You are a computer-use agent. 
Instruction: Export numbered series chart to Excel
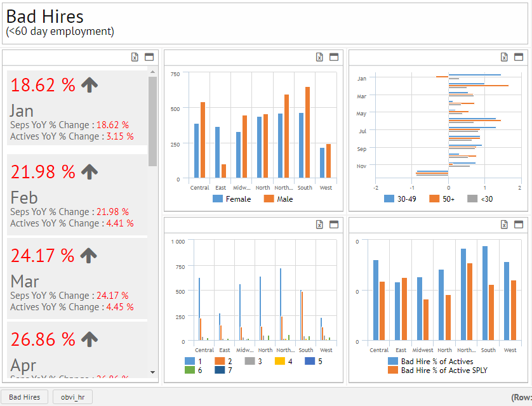pos(320,225)
